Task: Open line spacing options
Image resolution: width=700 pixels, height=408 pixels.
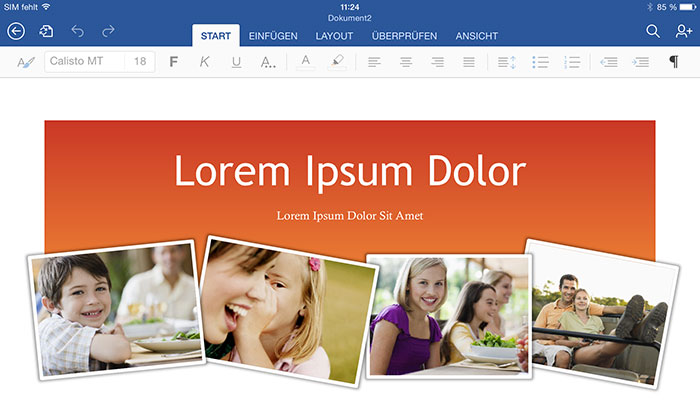Action: click(x=507, y=62)
